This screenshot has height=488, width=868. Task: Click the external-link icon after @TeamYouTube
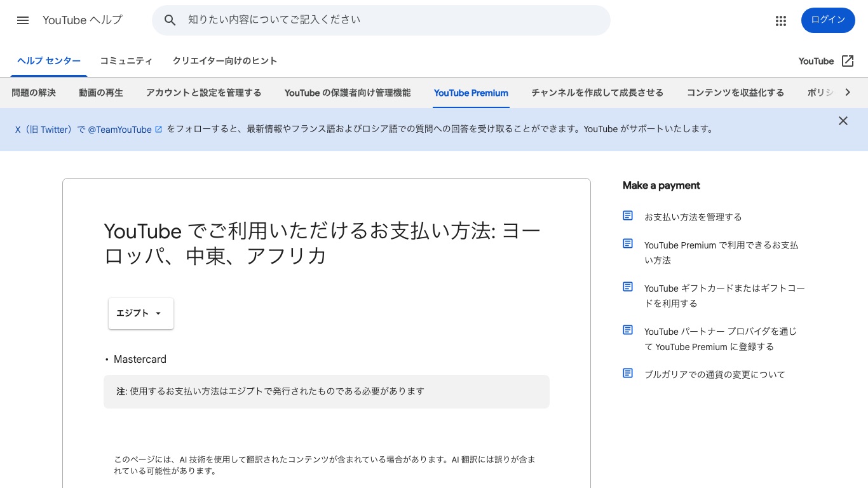[x=159, y=130]
